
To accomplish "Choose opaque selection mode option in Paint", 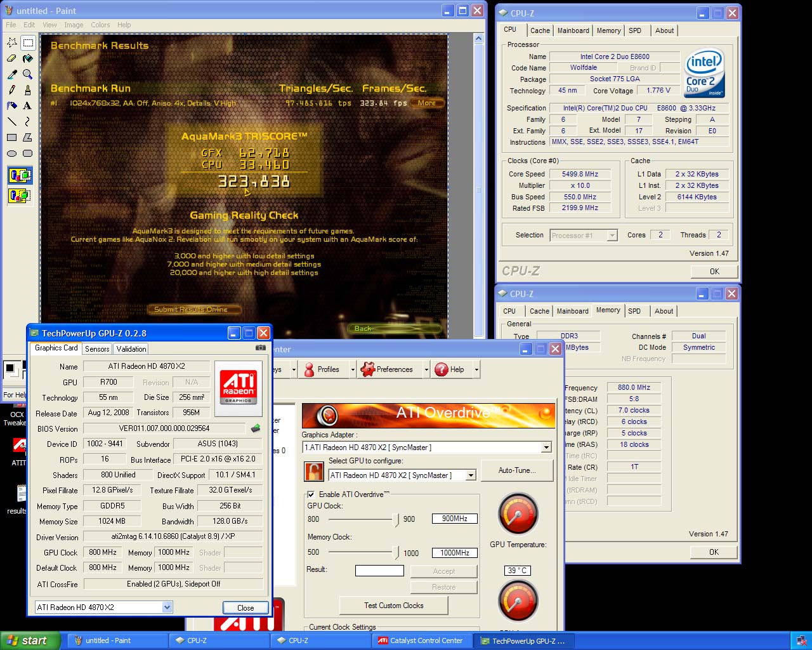I will click(x=20, y=175).
